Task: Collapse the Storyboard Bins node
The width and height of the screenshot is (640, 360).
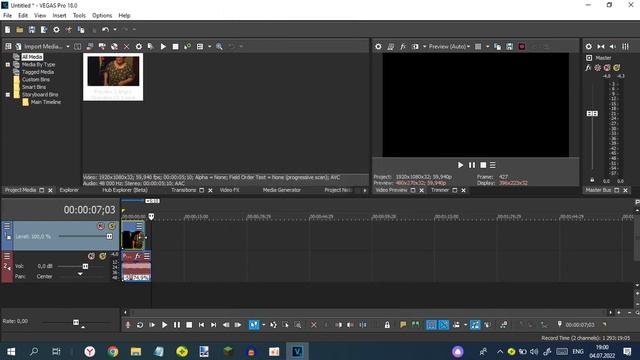Action: (8, 94)
